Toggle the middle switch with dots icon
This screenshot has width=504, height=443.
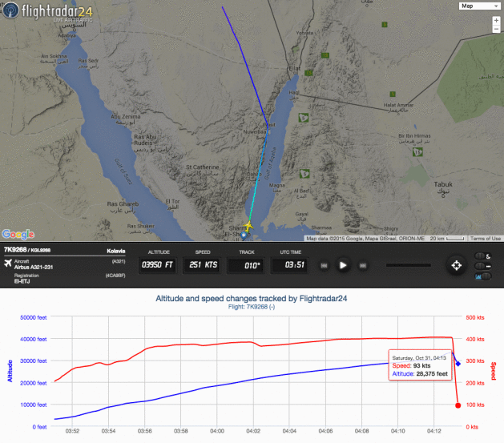(x=482, y=265)
